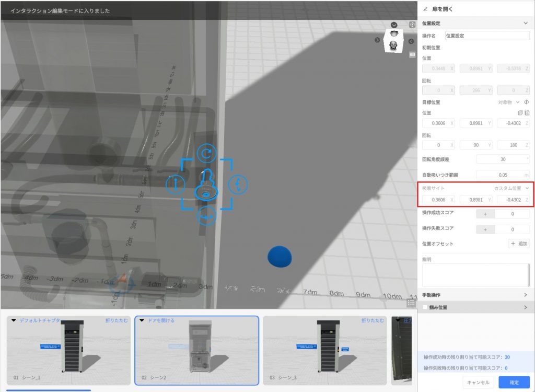Click the キャンセル button
Viewport: 535px width, 392px height.
coord(479,383)
